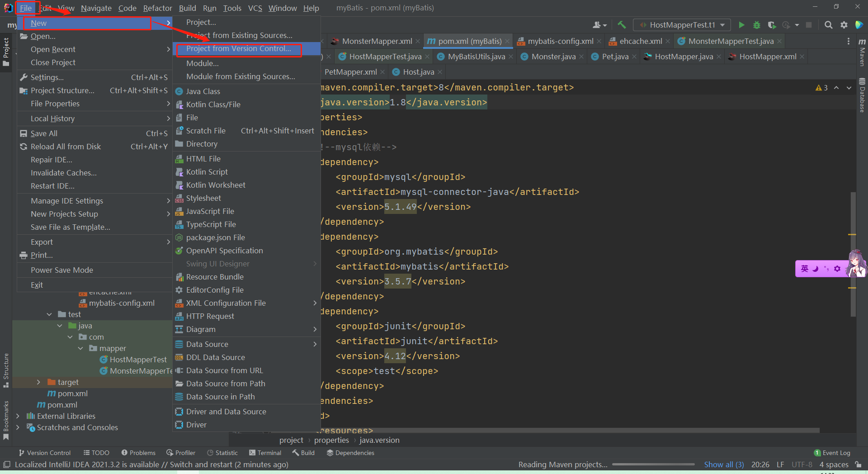The width and height of the screenshot is (868, 474).
Task: Click java.version breadcrumb
Action: click(379, 440)
